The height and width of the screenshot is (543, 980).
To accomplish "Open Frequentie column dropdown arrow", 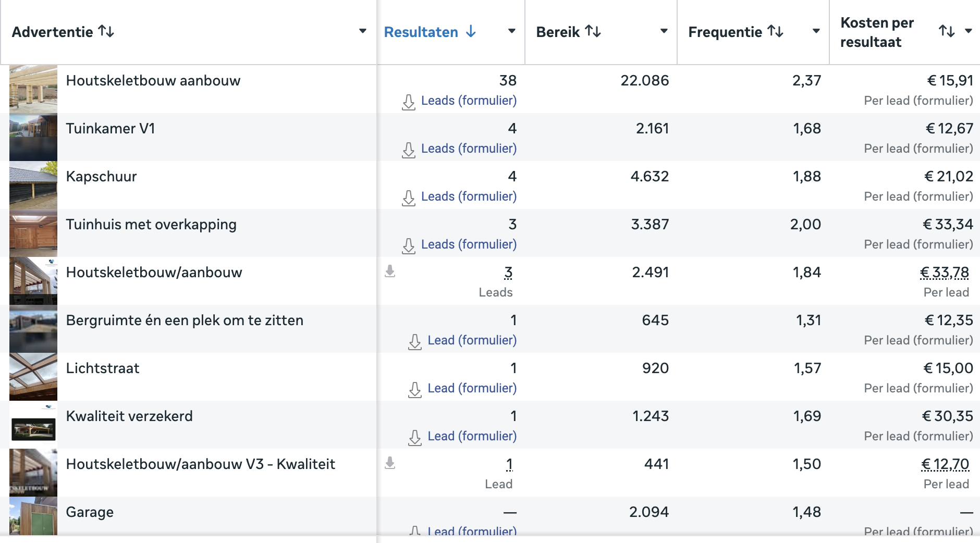I will point(816,31).
